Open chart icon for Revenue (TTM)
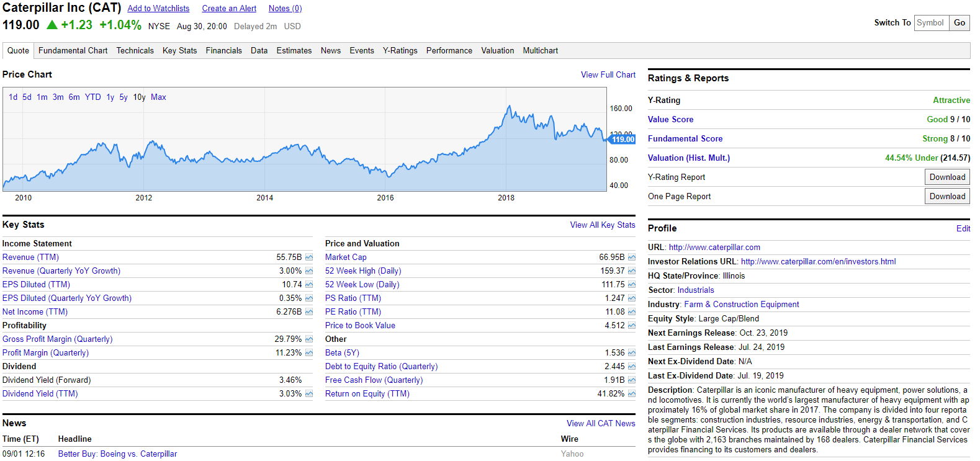This screenshot has width=980, height=461. point(309,257)
